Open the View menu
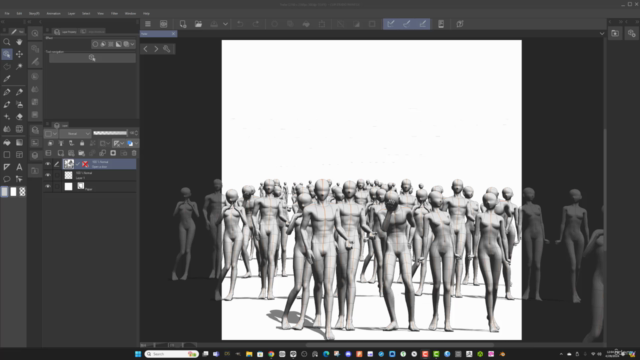The height and width of the screenshot is (360, 640). (100, 13)
